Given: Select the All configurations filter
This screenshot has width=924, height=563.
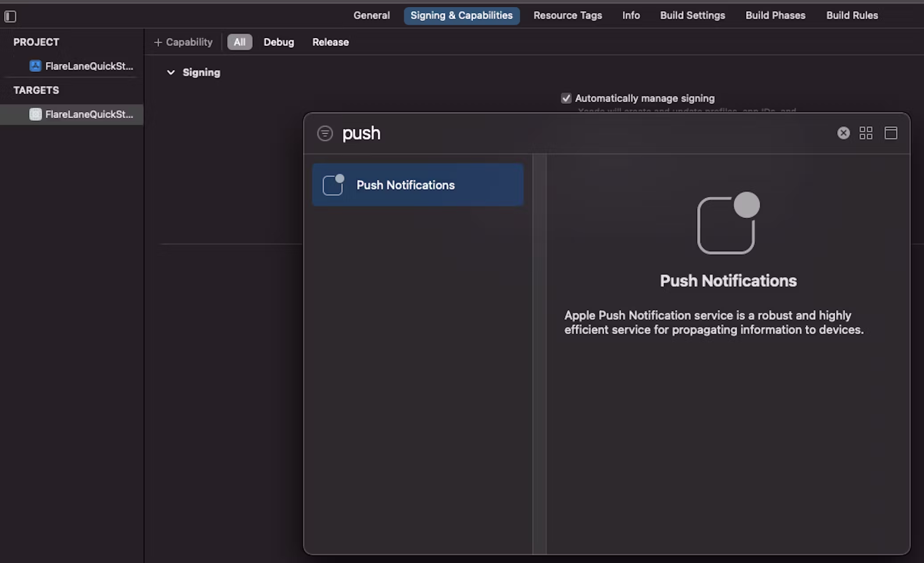Looking at the screenshot, I should pos(239,42).
